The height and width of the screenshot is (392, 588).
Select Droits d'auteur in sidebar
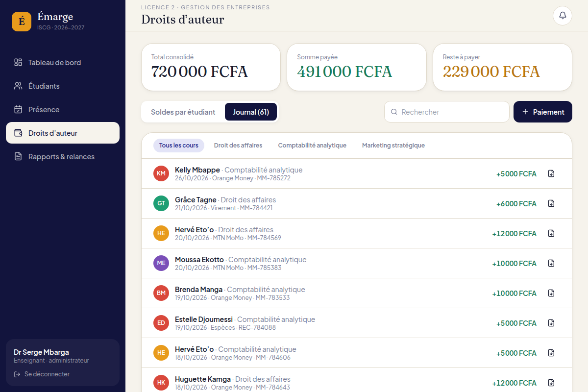[x=63, y=133]
